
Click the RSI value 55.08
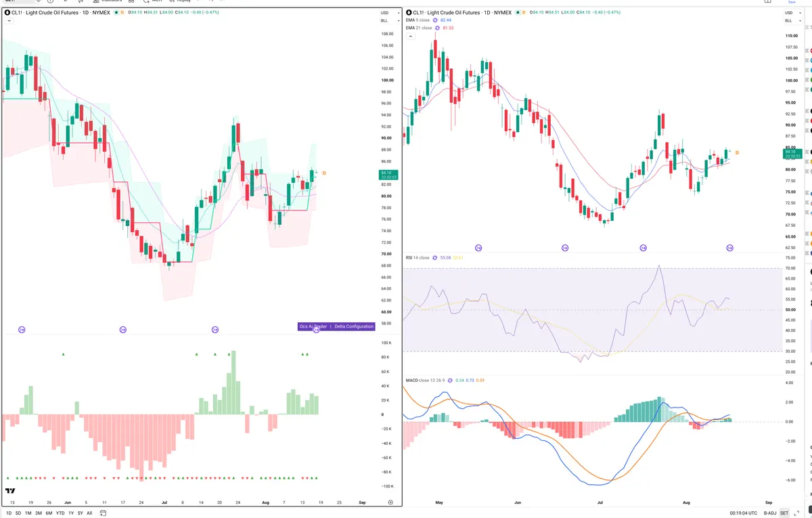pyautogui.click(x=445, y=257)
